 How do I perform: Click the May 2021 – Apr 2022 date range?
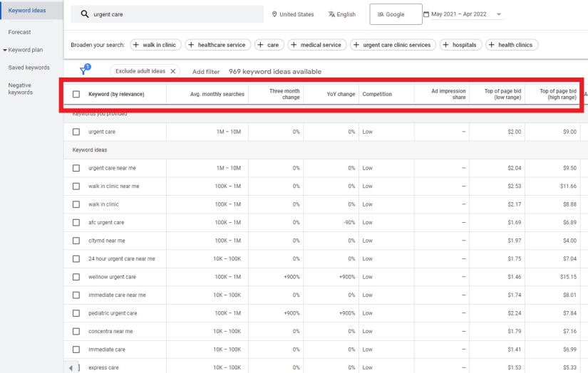tap(458, 14)
